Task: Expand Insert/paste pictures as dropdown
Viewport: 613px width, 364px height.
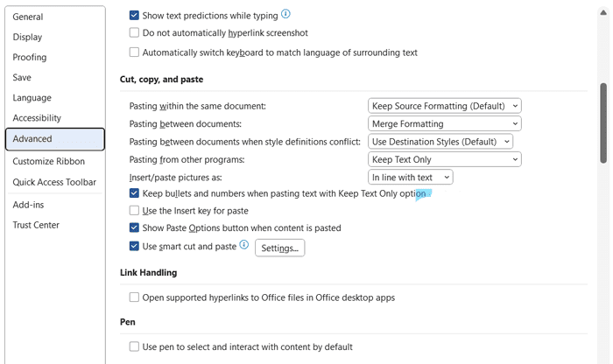Action: tap(410, 178)
